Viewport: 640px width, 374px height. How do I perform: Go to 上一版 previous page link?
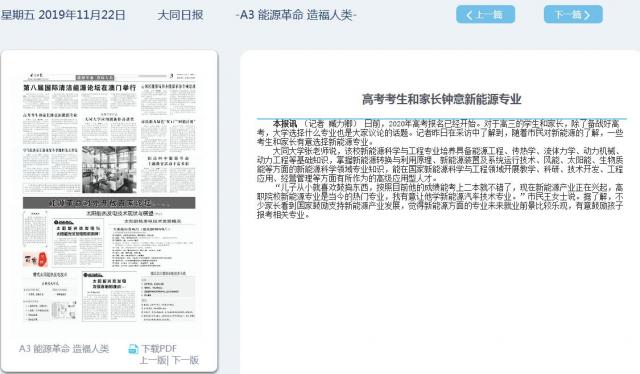(153, 360)
